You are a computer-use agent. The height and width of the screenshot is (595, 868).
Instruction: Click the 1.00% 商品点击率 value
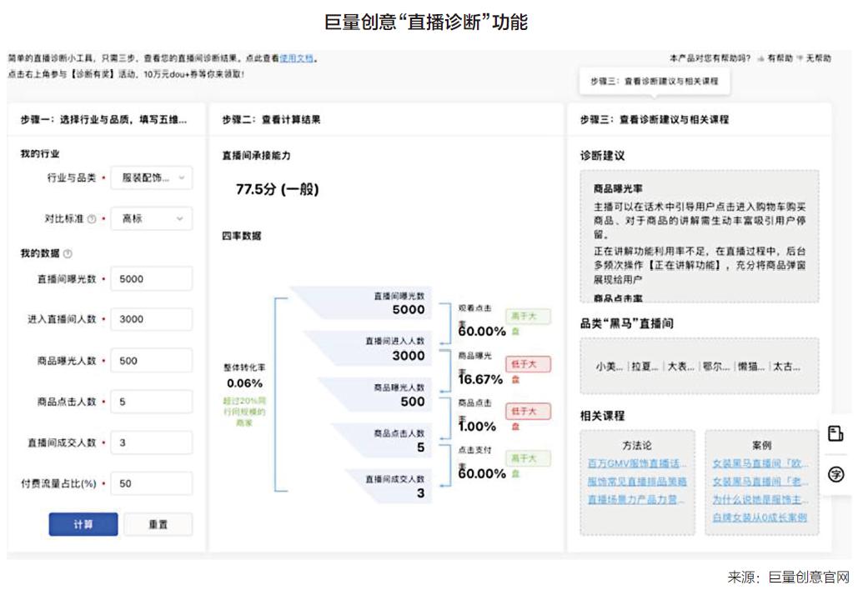pyautogui.click(x=477, y=427)
